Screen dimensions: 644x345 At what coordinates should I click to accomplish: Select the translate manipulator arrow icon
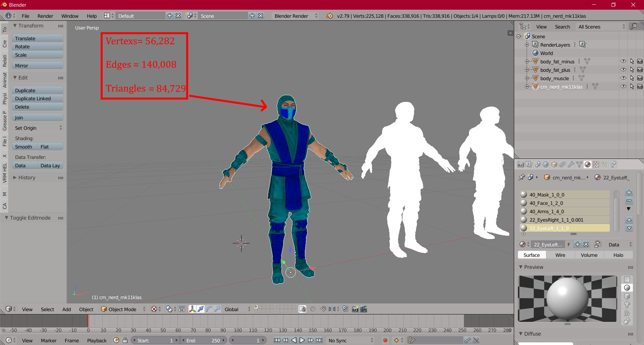tap(201, 309)
